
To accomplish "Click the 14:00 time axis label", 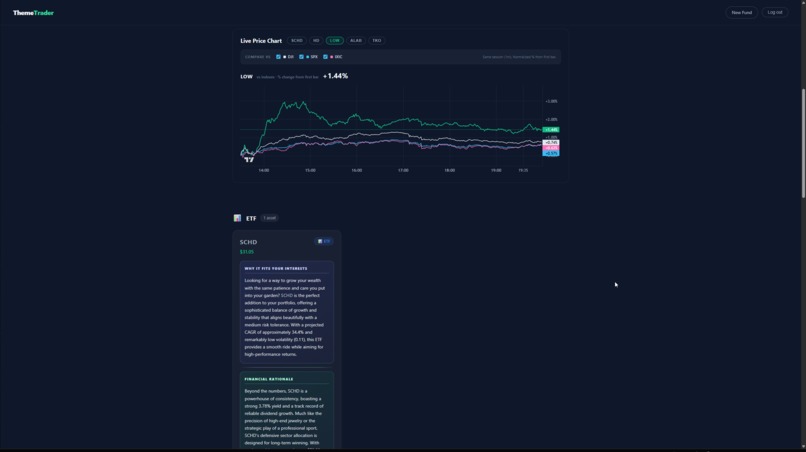I will [264, 170].
